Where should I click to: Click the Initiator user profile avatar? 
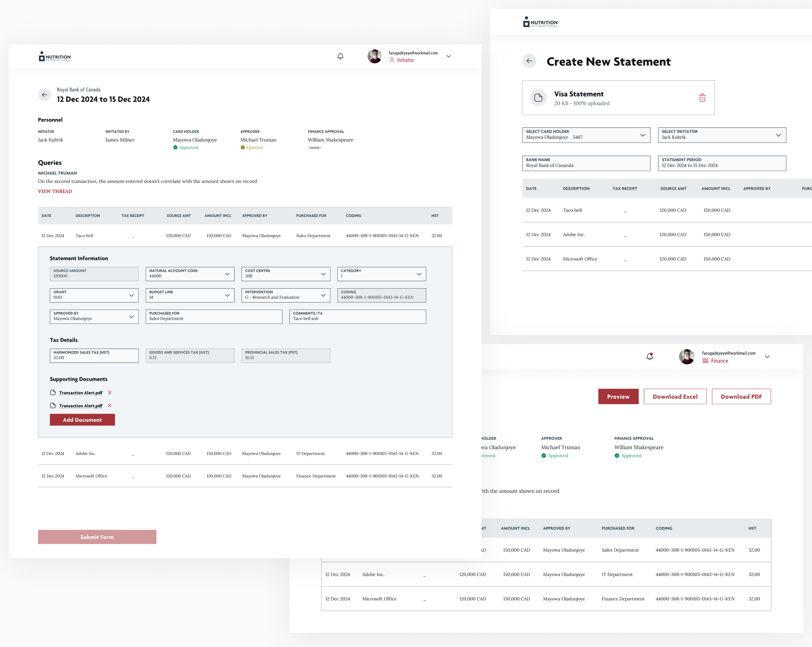click(x=374, y=56)
